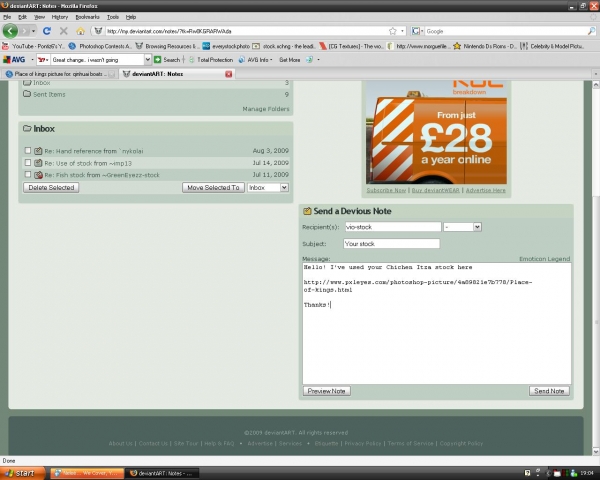600x480 pixels.
Task: Open the stock.xchng bookmark
Action: [284, 46]
